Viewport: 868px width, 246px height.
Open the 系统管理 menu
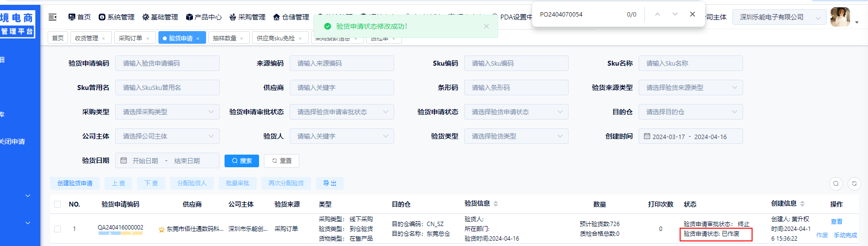pos(117,17)
